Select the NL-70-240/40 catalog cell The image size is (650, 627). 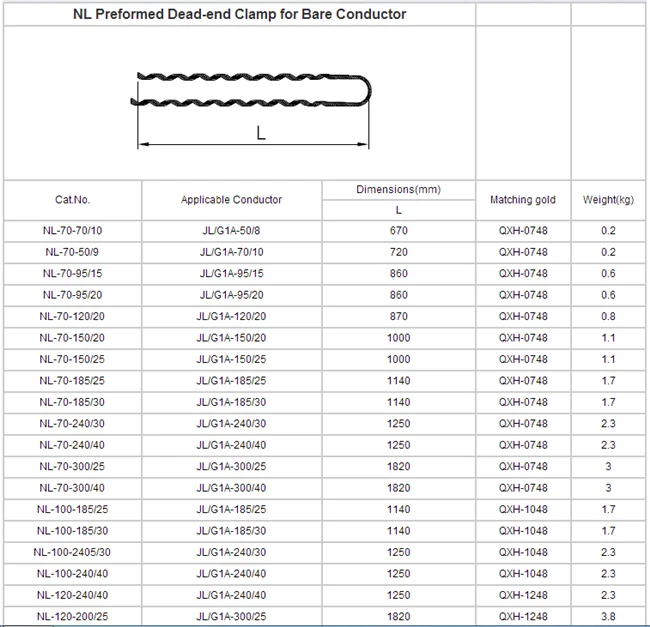tap(72, 445)
